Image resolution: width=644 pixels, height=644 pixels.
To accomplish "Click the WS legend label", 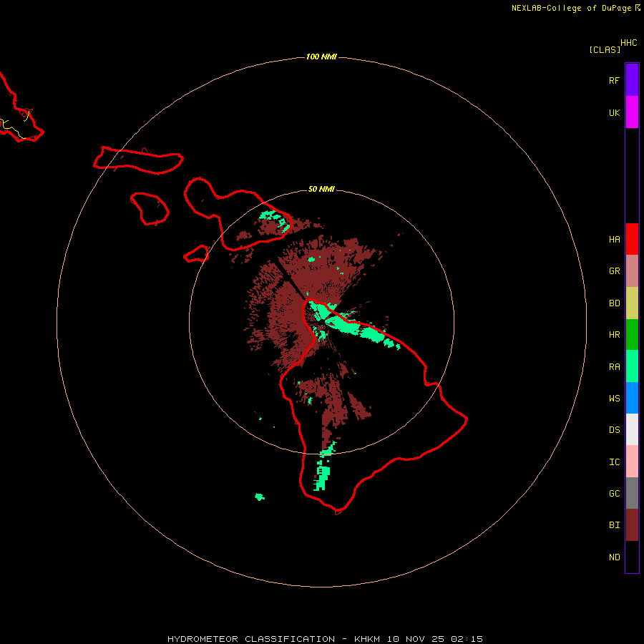I will (614, 398).
